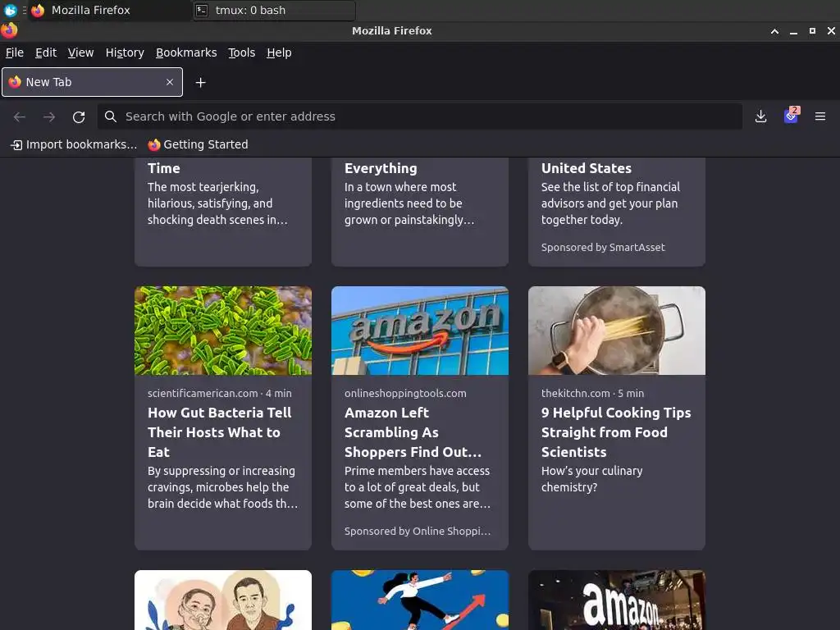Screen dimensions: 840x630
Task: Open the dark Amazon storefront thumbnail
Action: [617, 600]
